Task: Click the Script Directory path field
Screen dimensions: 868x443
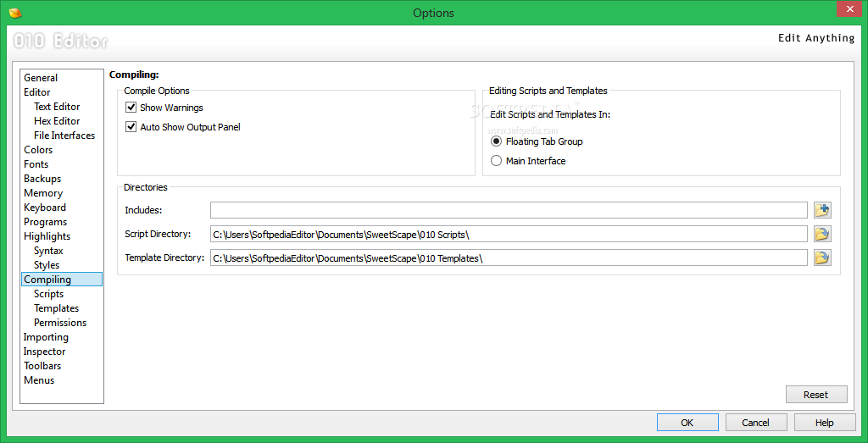Action: click(509, 234)
